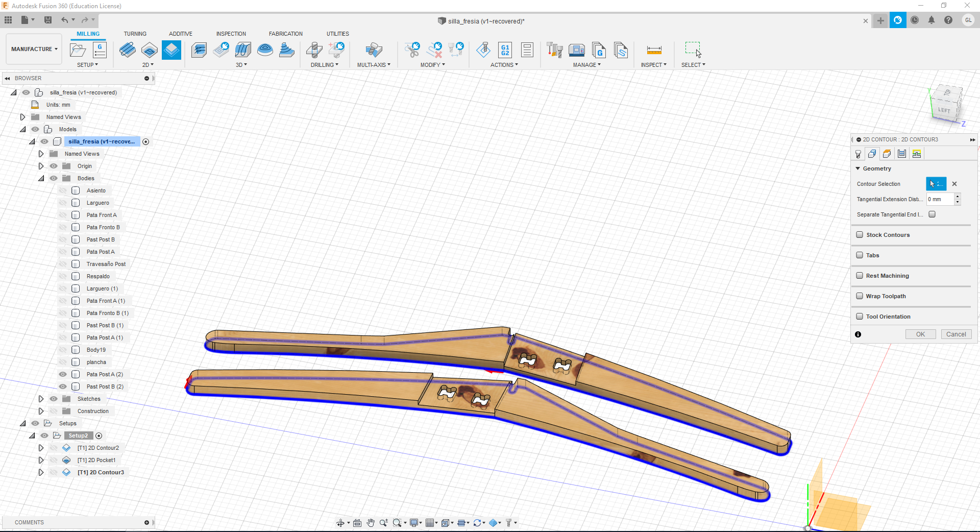Switch to the FABRICATION tab

pyautogui.click(x=286, y=34)
